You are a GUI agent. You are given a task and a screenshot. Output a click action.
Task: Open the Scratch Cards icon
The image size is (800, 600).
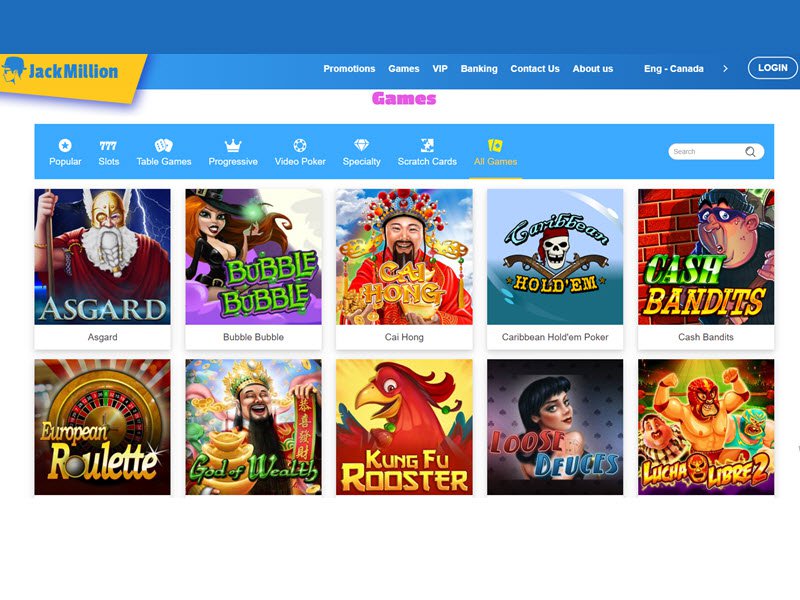427,145
